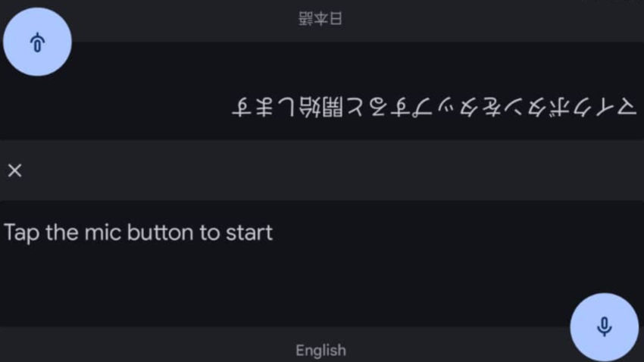This screenshot has height=362, width=644.
Task: Toggle Japanese voice input on
Action: [37, 42]
